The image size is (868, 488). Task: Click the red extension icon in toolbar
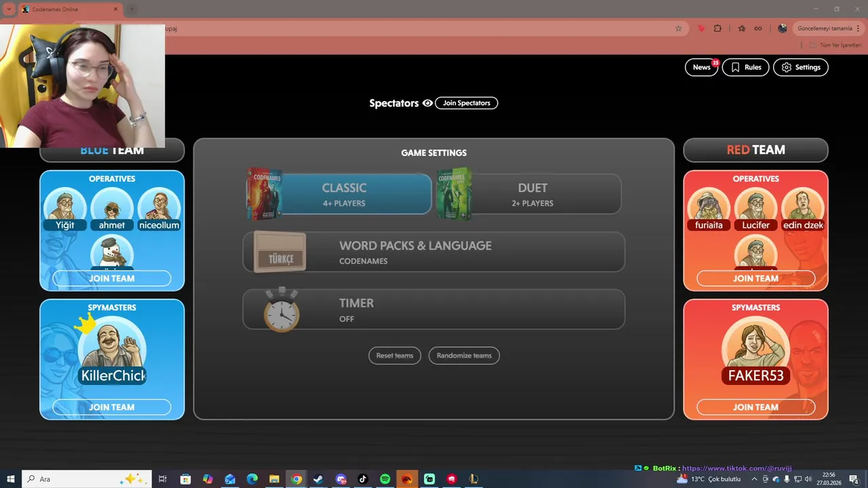[701, 28]
